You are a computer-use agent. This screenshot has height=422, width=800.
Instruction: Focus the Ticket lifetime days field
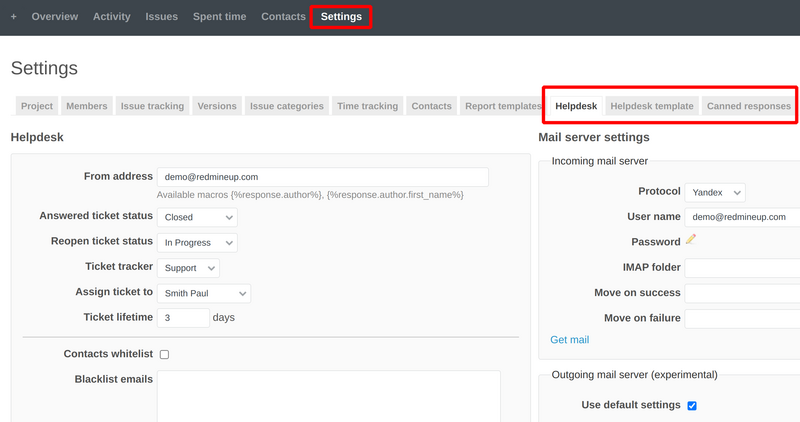(x=183, y=318)
